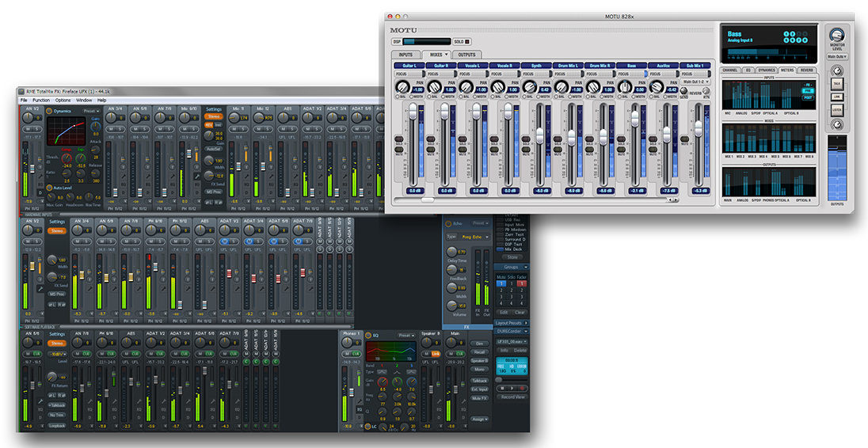Click the Mute FX button
Viewport: 868px width, 448px height.
point(479,397)
